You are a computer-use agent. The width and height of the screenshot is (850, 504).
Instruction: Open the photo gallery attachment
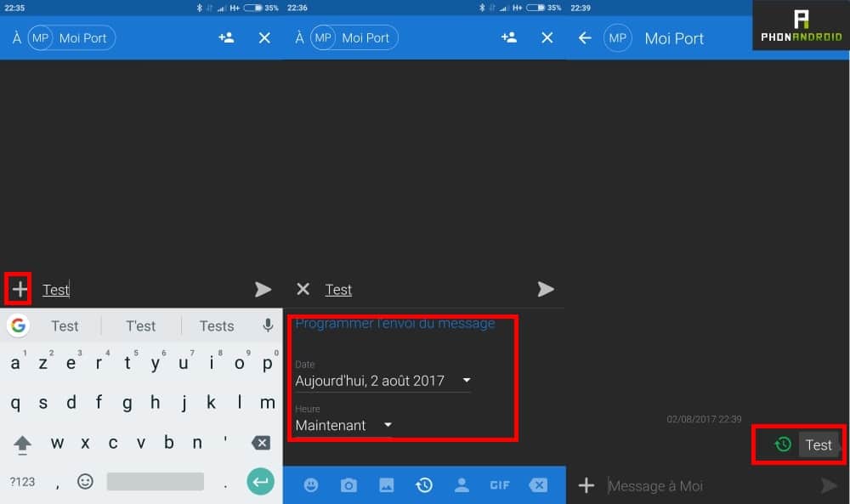[387, 484]
